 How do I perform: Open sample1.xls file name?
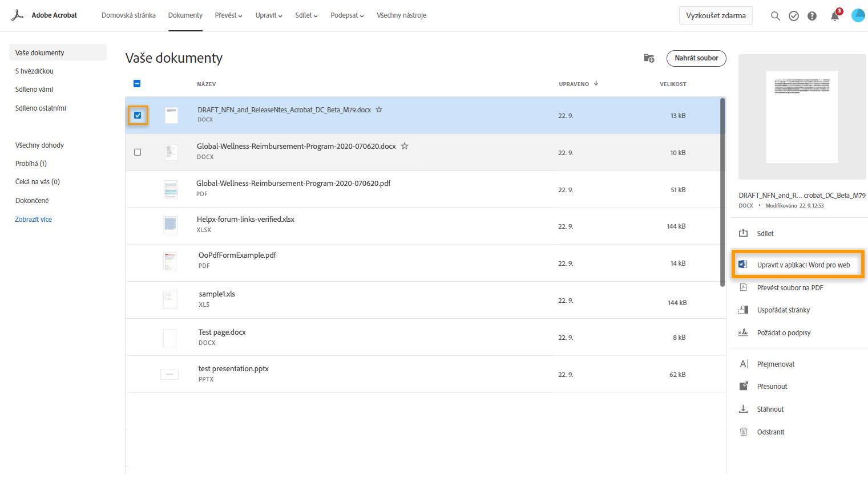[217, 294]
